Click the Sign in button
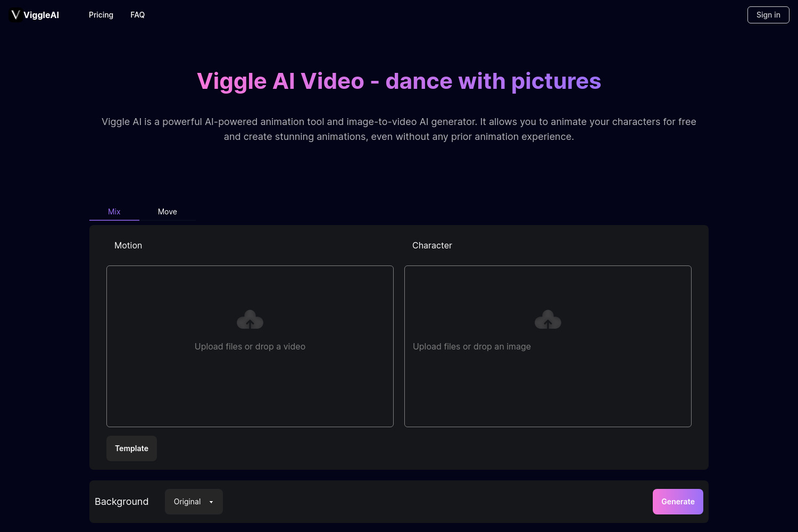 pos(768,15)
